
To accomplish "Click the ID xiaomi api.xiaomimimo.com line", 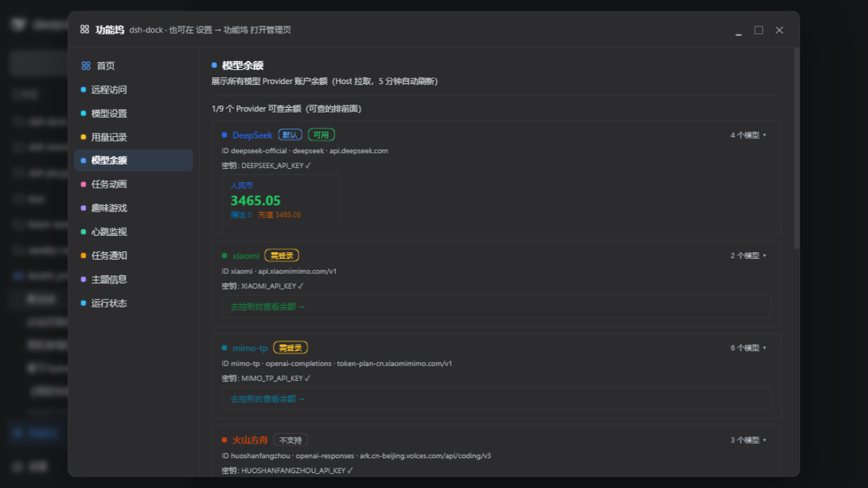I will click(279, 271).
